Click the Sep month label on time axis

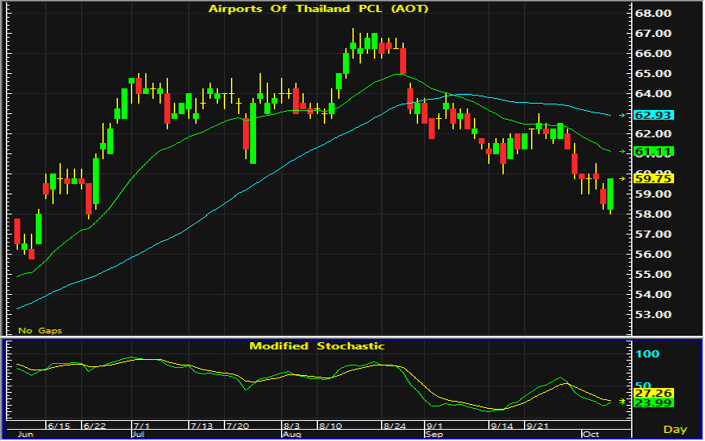(434, 434)
